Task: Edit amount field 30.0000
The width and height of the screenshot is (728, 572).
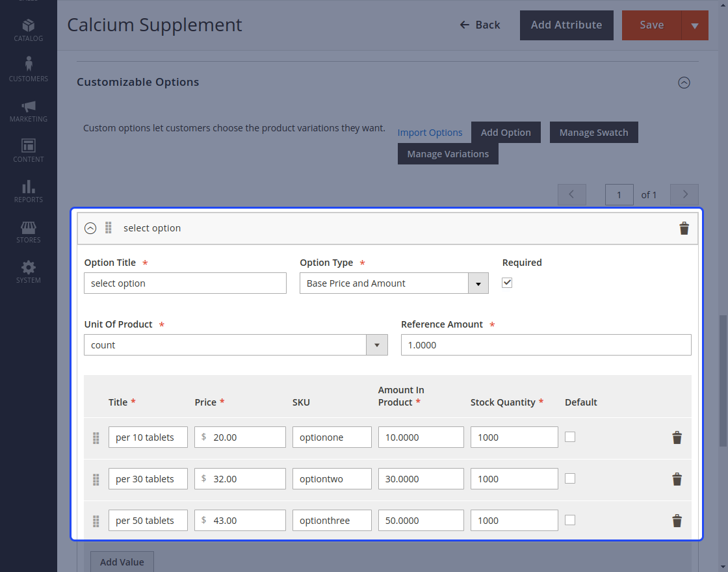Action: pos(421,478)
